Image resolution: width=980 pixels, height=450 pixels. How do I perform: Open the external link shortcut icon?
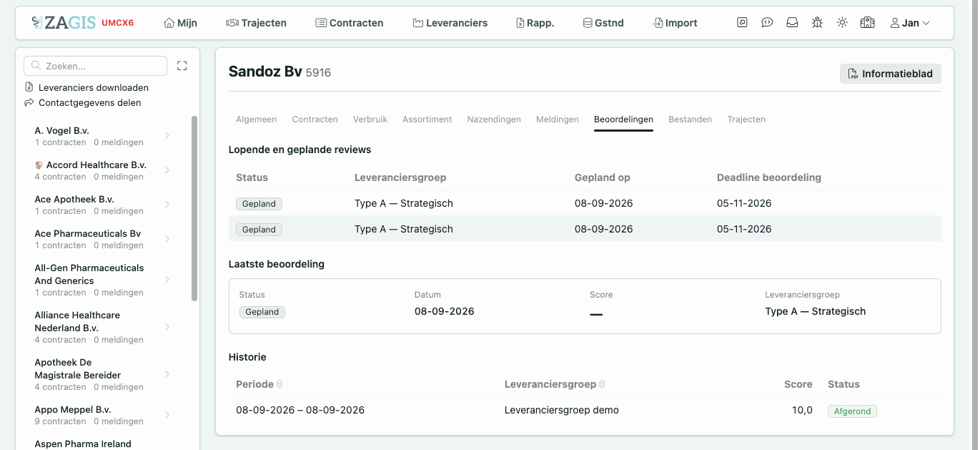(x=742, y=23)
